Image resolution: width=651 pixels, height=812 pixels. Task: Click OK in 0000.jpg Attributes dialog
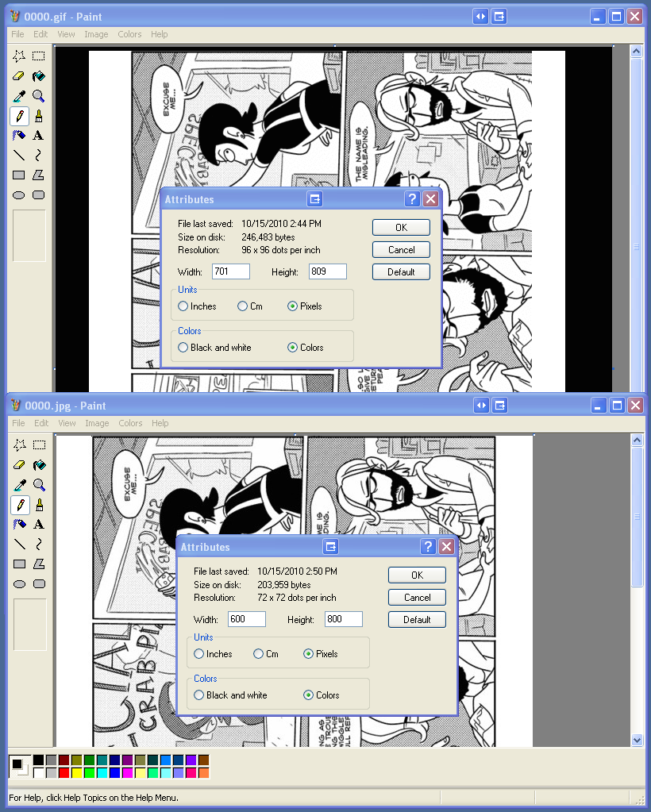click(x=418, y=575)
